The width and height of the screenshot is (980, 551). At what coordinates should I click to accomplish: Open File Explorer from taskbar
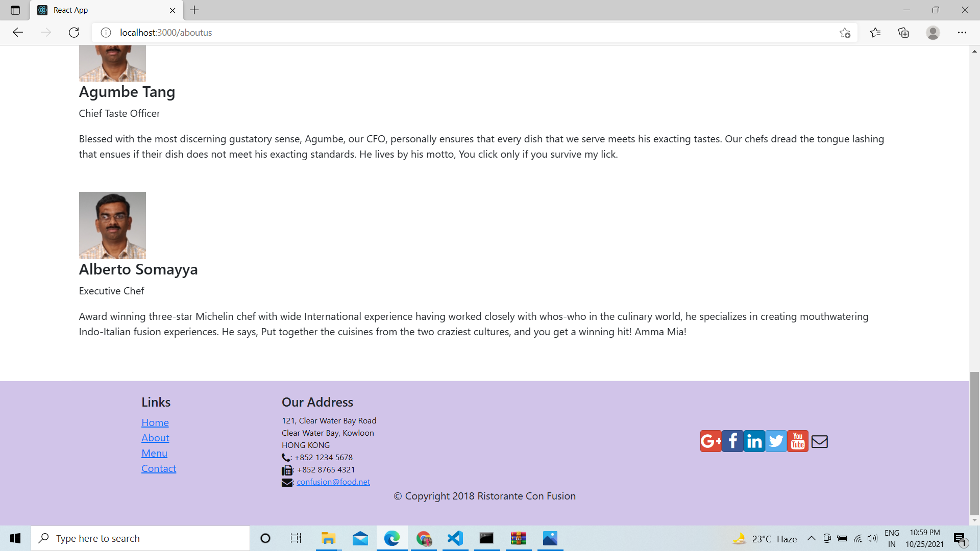point(328,538)
